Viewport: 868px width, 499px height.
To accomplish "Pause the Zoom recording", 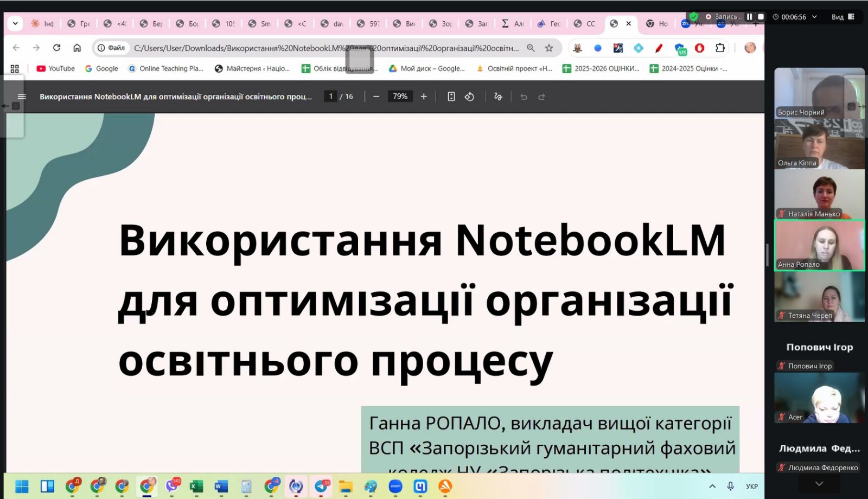I will point(749,17).
